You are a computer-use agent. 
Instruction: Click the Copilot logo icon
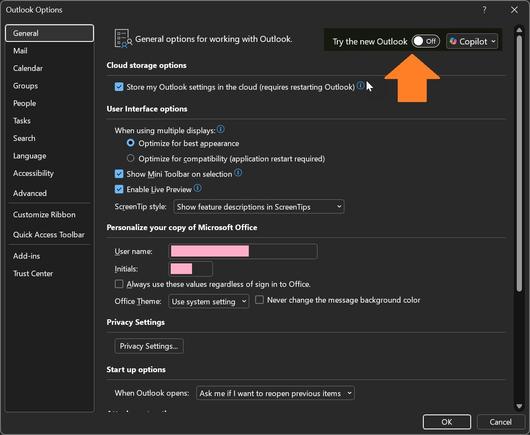tap(453, 41)
